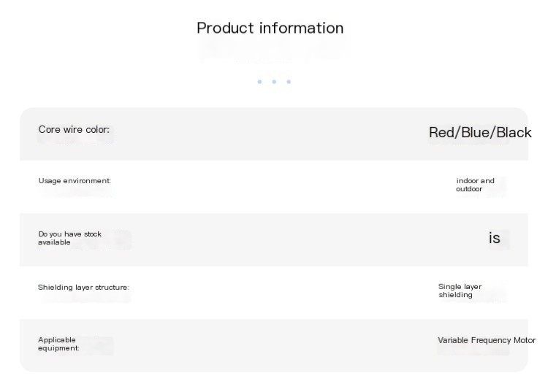Click the indoor and outdoor value
548x392 pixels.
(475, 185)
